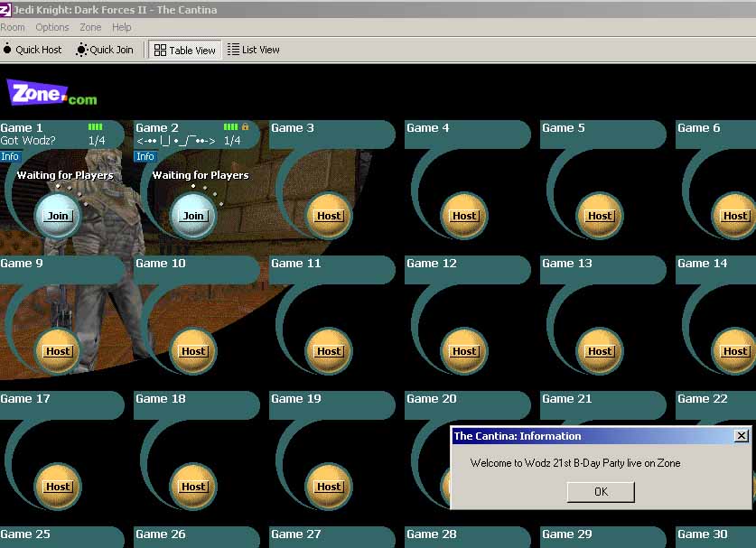Click the Quick Join toolbar button
Screen dimensions: 756x548
click(104, 50)
